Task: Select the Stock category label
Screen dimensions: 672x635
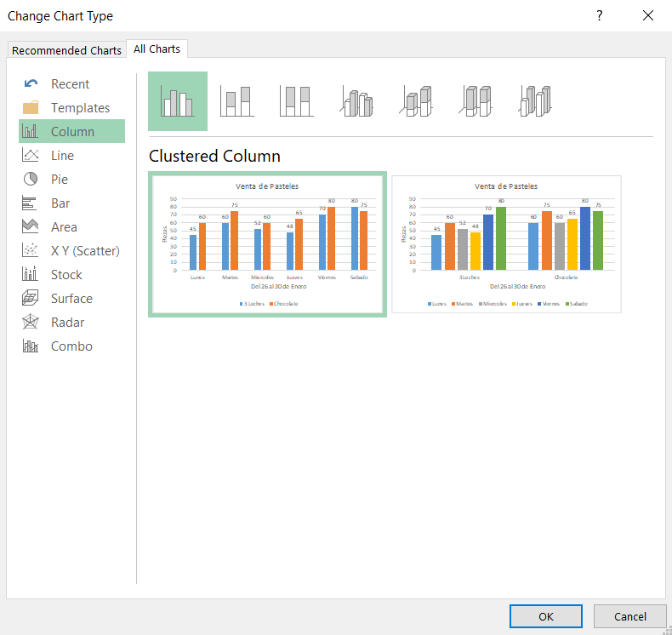Action: 66,274
